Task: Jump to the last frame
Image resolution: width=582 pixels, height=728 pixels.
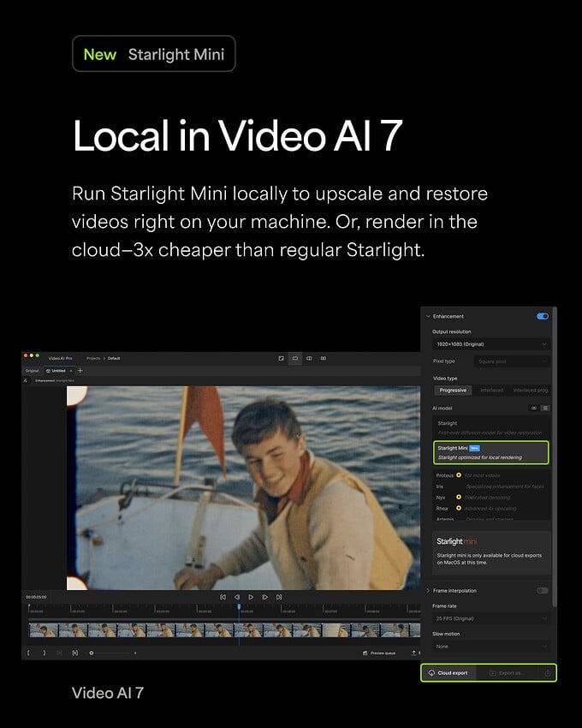Action: pyautogui.click(x=279, y=597)
